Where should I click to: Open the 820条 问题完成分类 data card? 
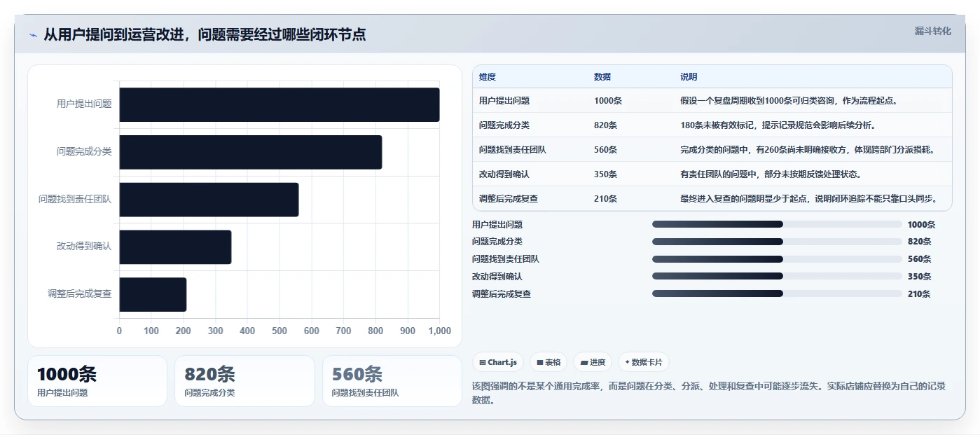pos(244,381)
